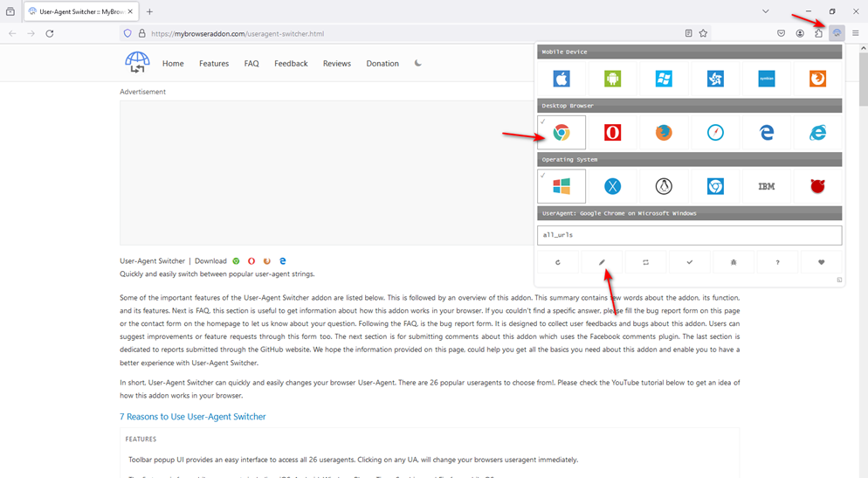Click the padlock site information icon

(141, 33)
